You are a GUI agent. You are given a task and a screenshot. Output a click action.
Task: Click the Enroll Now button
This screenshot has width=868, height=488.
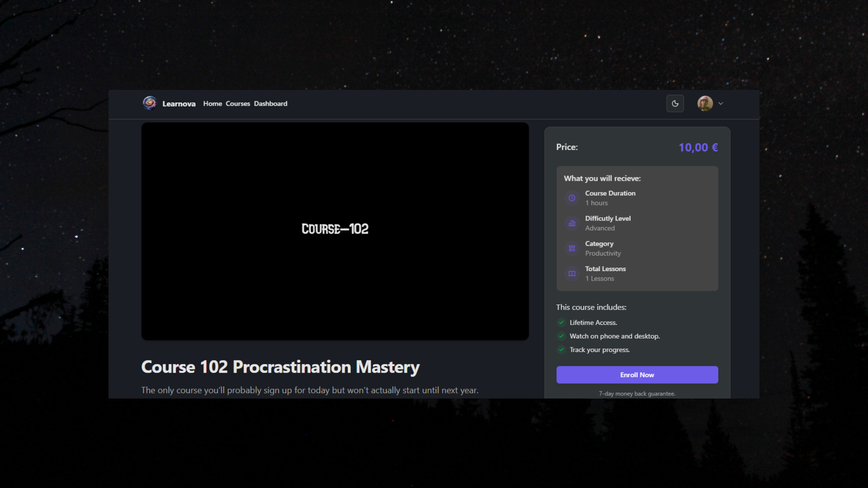[x=637, y=375]
